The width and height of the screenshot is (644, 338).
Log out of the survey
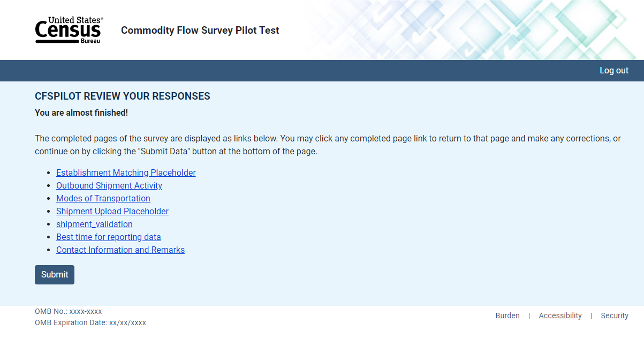pyautogui.click(x=613, y=71)
